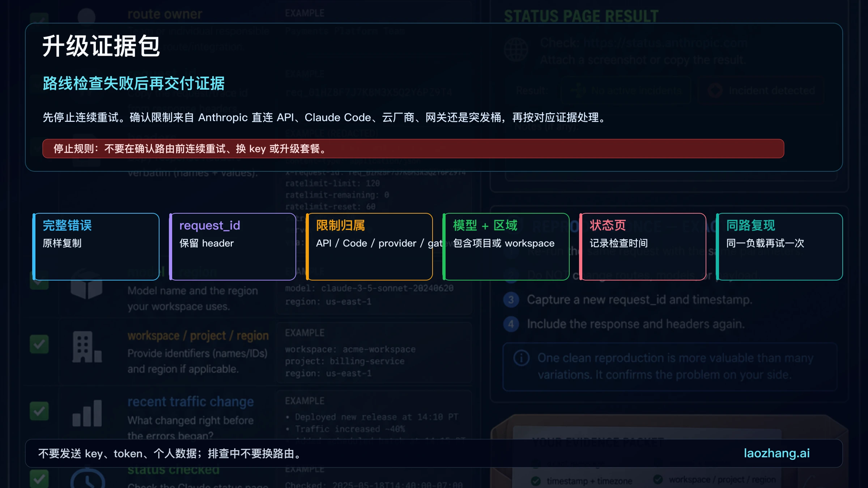Image resolution: width=868 pixels, height=488 pixels.
Task: Click the line ratelimit-reset: 60
Action: click(x=330, y=206)
